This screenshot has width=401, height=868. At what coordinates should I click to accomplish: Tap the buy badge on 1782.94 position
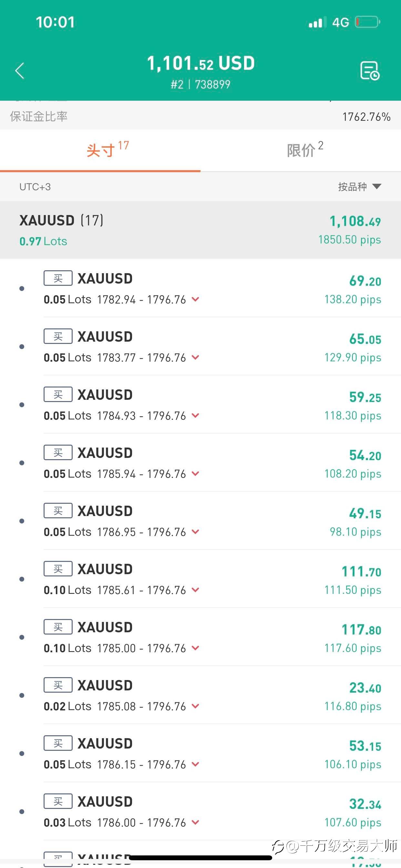[x=58, y=278]
